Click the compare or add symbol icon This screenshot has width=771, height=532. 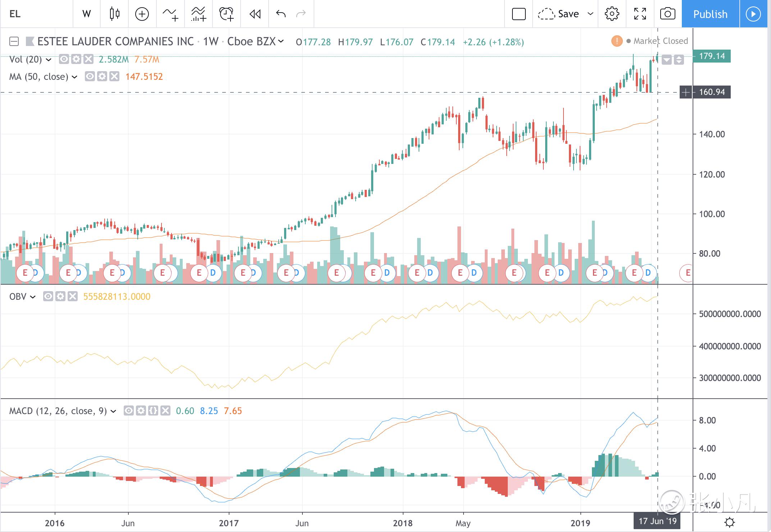[x=142, y=14]
